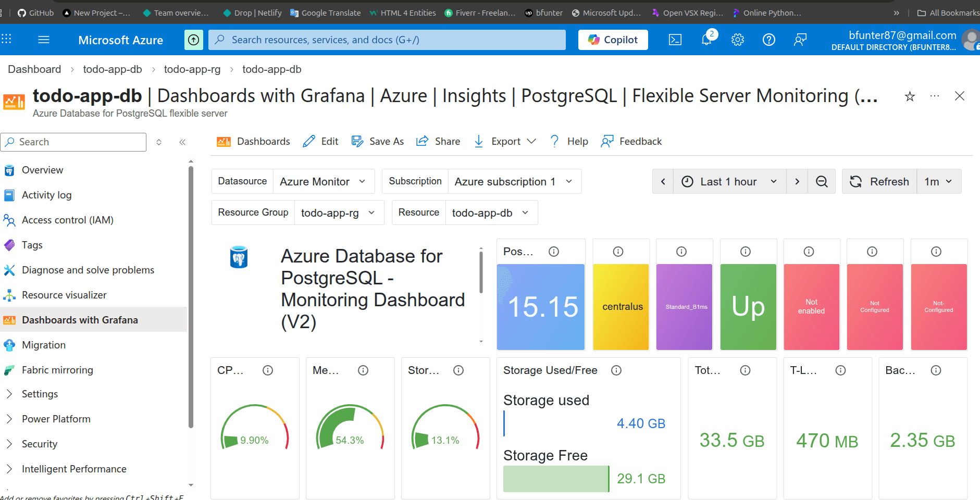View notifications bell in header
Screen dimensions: 980x500
707,39
